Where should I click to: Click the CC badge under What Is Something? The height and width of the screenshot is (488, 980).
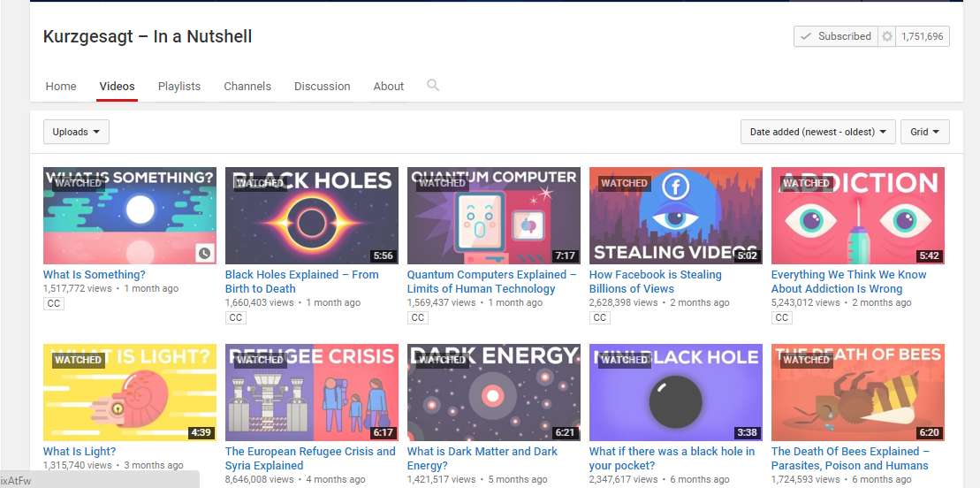54,304
